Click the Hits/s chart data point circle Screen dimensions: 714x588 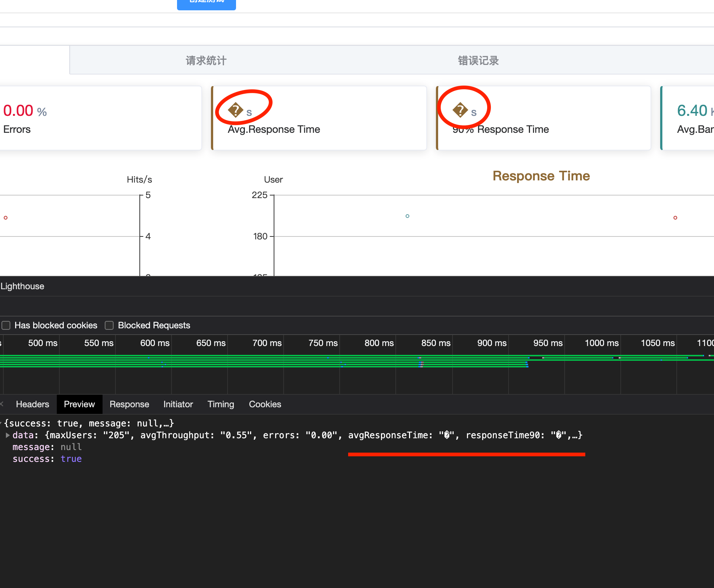click(x=6, y=218)
